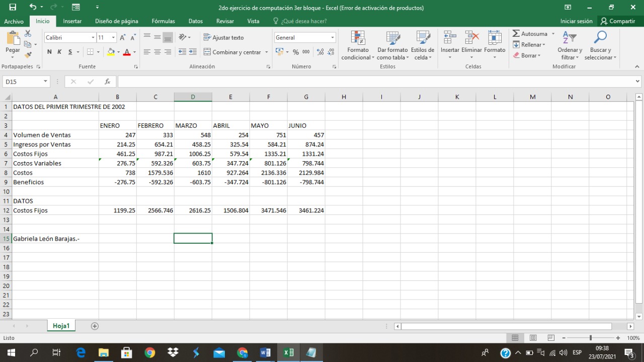
Task: Remove a decimal place
Action: (x=331, y=52)
